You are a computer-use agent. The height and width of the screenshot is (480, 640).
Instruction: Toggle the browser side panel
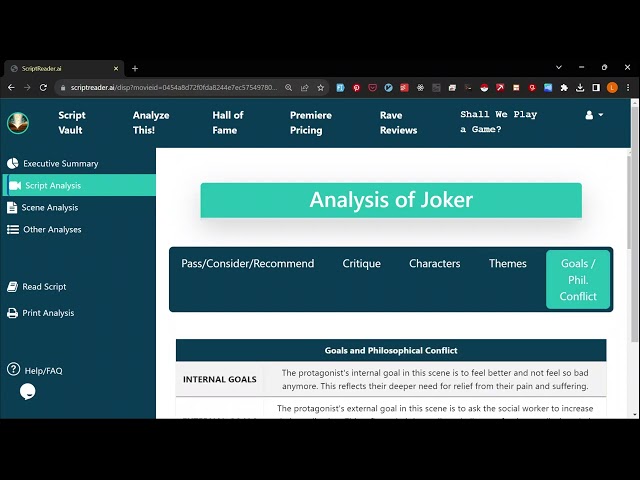coord(596,87)
